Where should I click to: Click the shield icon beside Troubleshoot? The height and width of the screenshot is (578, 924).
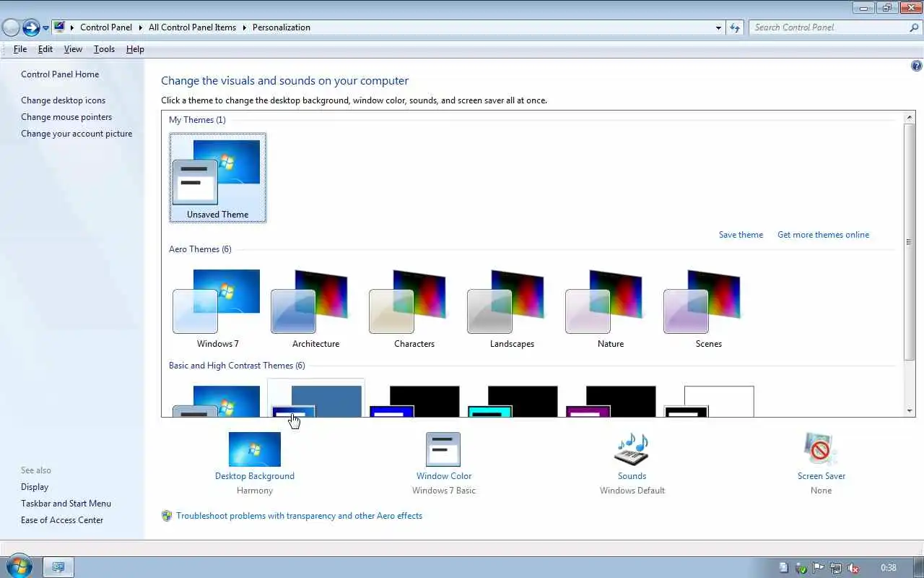pyautogui.click(x=167, y=516)
